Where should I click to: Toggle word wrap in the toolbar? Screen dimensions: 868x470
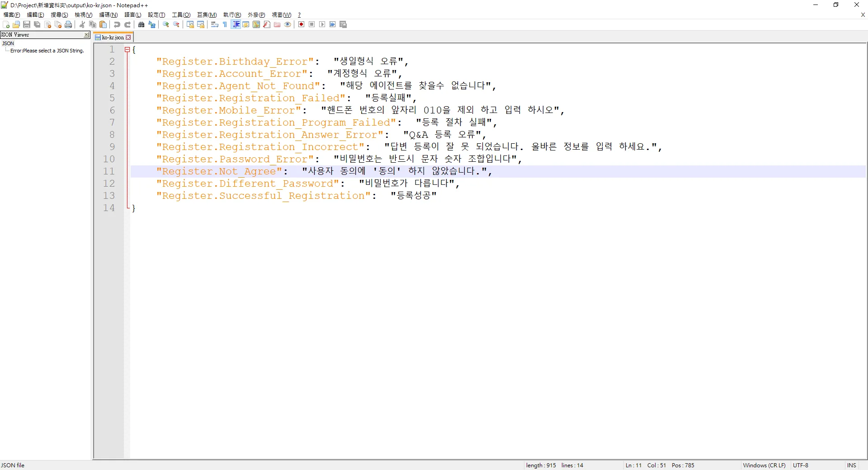point(215,24)
